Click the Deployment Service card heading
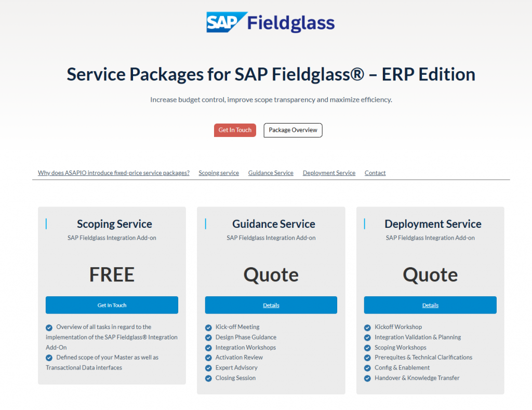The width and height of the screenshot is (532, 410). [433, 224]
